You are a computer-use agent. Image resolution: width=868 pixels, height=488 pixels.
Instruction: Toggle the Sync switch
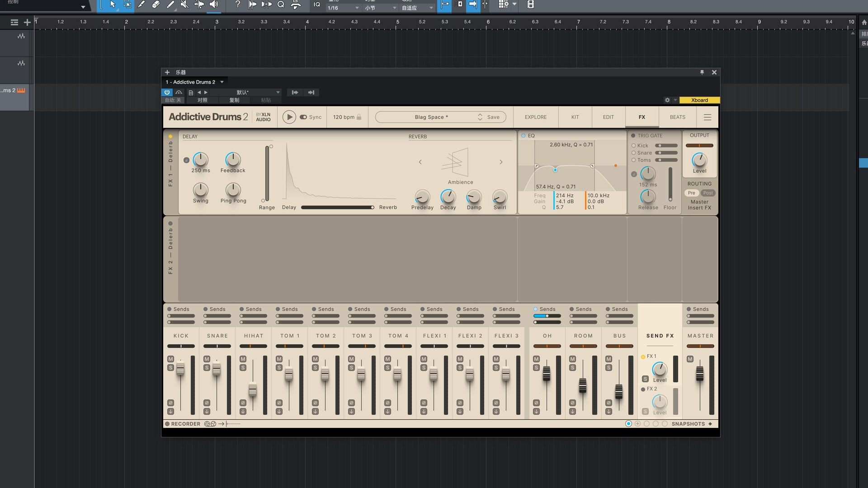coord(303,117)
